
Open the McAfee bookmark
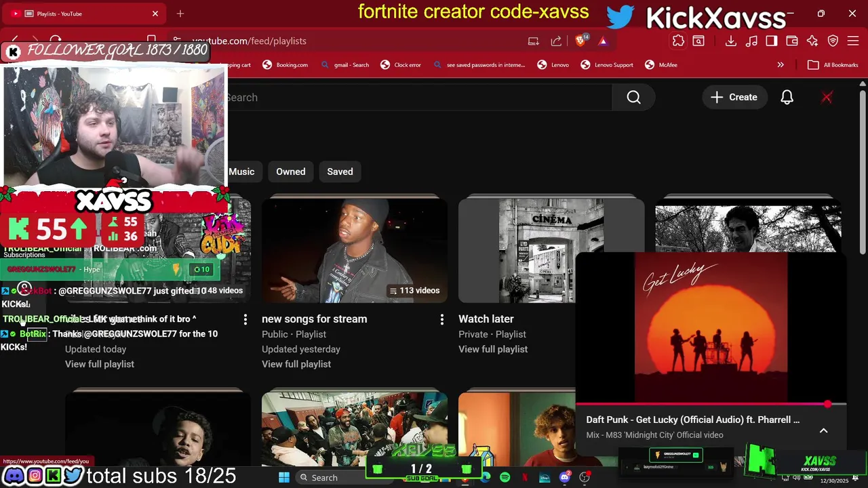click(660, 65)
